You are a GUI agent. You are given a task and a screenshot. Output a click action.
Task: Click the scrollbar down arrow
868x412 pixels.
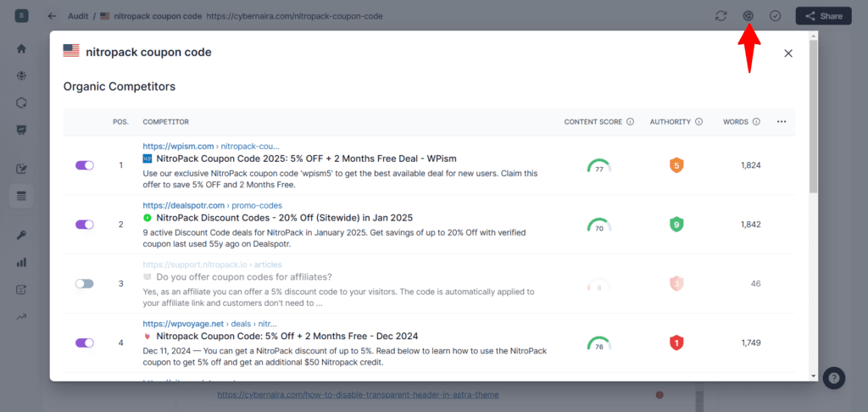click(813, 376)
